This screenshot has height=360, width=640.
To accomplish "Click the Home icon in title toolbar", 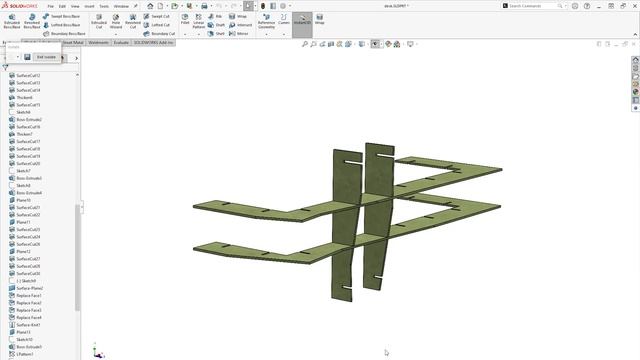I will click(150, 6).
